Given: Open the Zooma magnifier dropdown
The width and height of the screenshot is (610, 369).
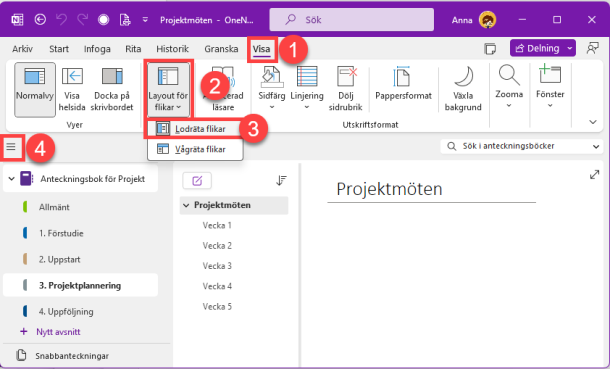Looking at the screenshot, I should coord(509,87).
